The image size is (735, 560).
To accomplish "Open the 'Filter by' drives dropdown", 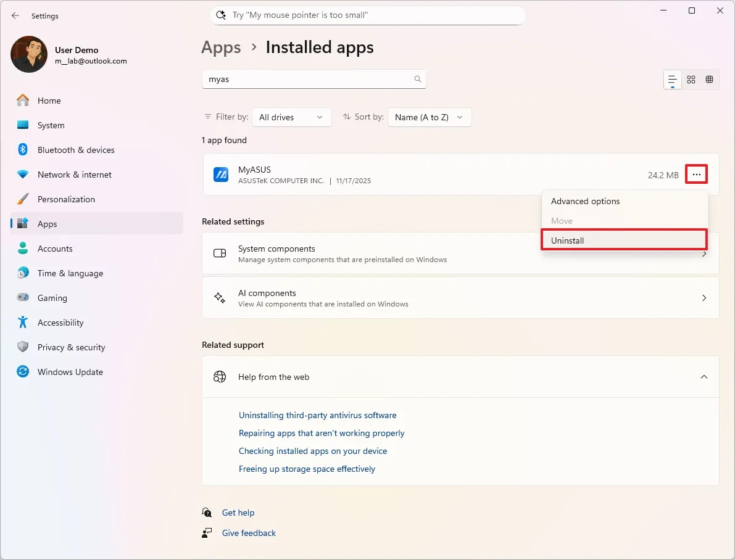I will [x=291, y=117].
